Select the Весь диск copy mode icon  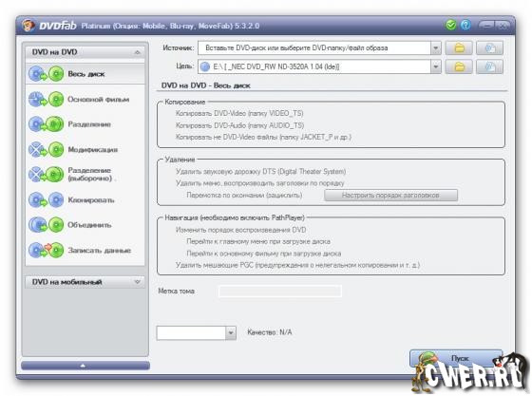(47, 74)
